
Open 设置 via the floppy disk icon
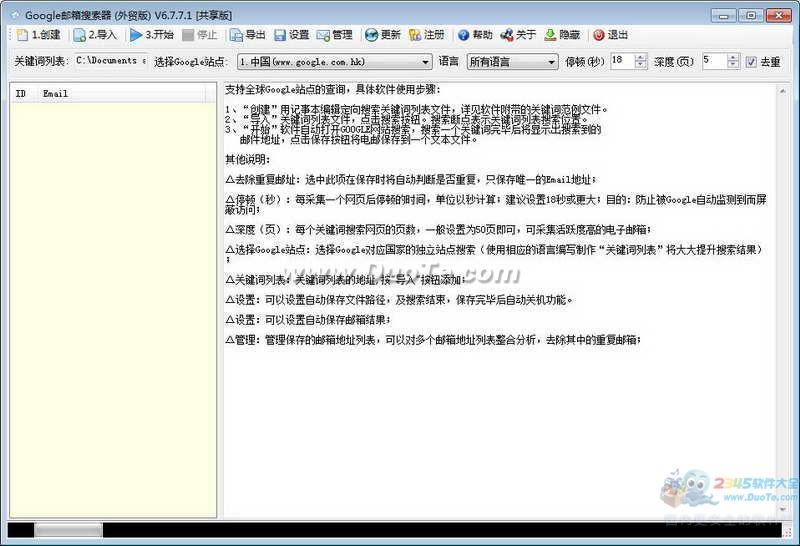(x=280, y=35)
